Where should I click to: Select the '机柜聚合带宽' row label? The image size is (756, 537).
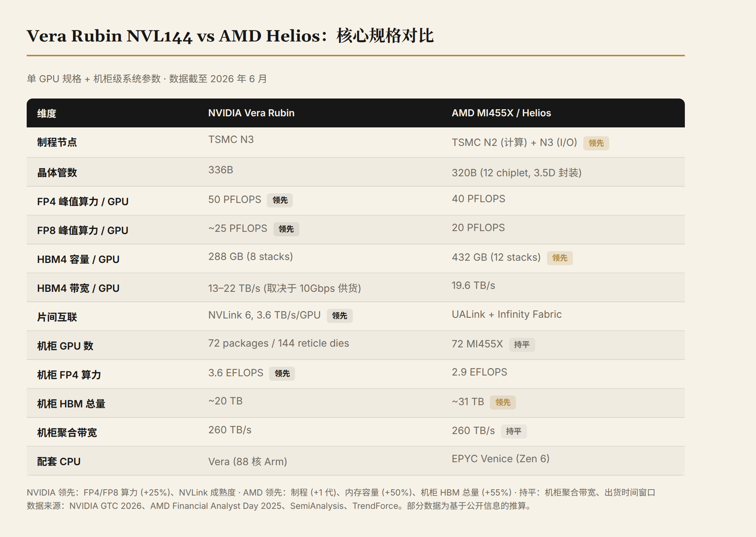click(67, 433)
